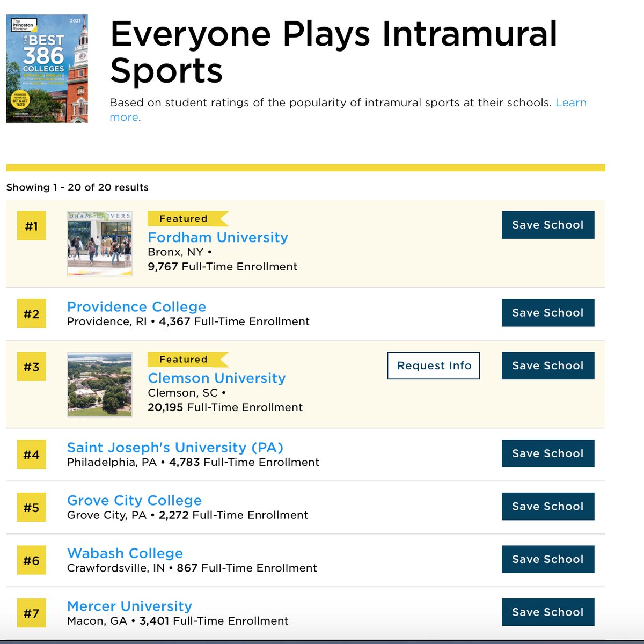Click 'Philadelphia, PA • 4,783 Full-Time Enrollment' text
The width and height of the screenshot is (644, 644).
193,462
